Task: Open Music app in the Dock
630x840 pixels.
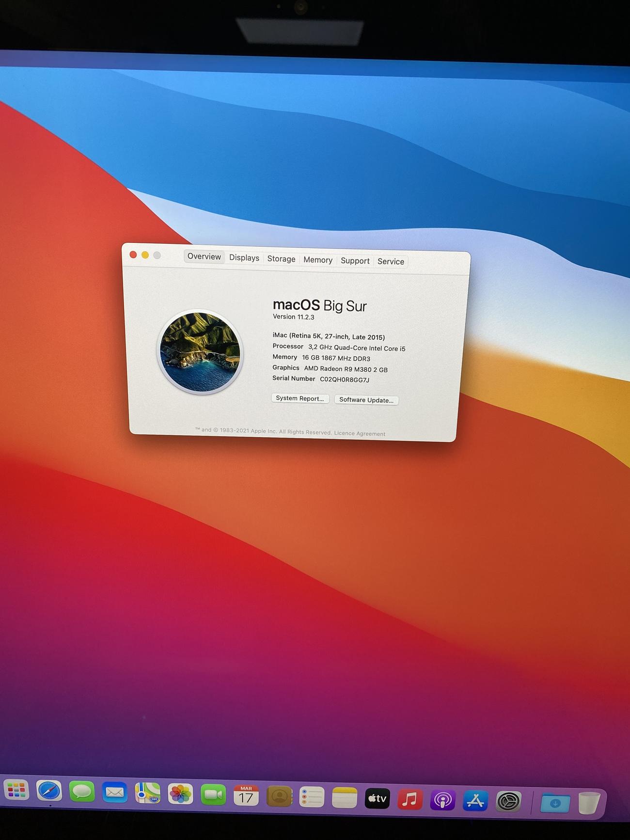Action: (x=410, y=799)
